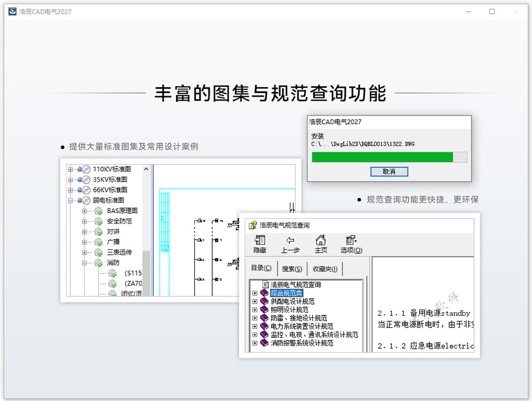Click the gear icon of 消防
Viewport: 532px width, 401px height.
click(98, 263)
